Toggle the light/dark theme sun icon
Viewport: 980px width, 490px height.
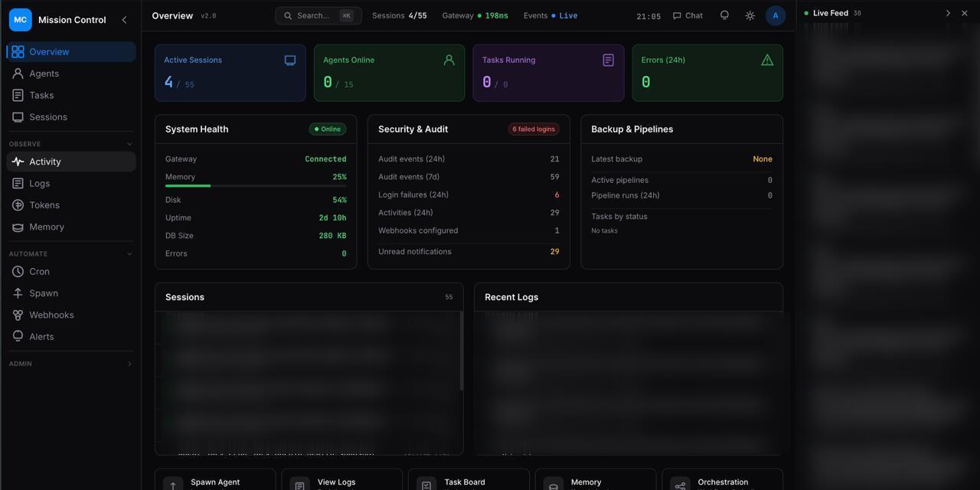750,15
